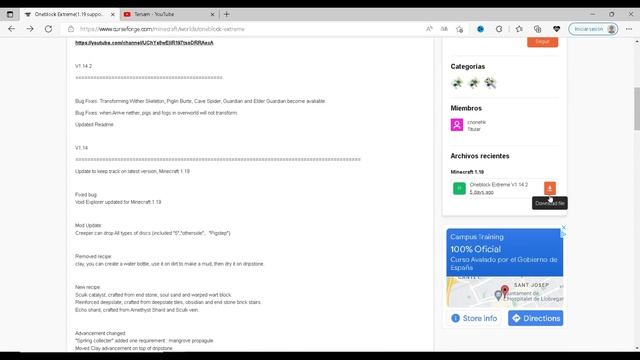This screenshot has width=640, height=360.
Task: Click the 'V1.14.2' changelog heading
Action: click(83, 66)
